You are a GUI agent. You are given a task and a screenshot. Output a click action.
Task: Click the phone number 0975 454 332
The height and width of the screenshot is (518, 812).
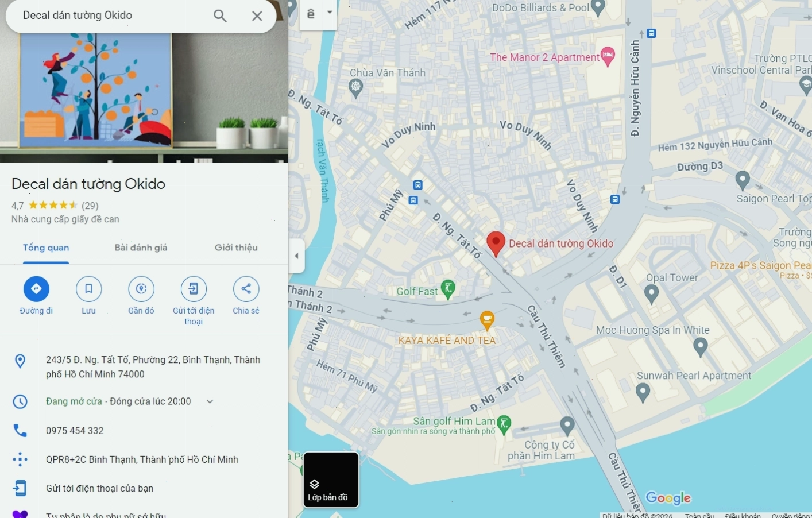click(75, 431)
